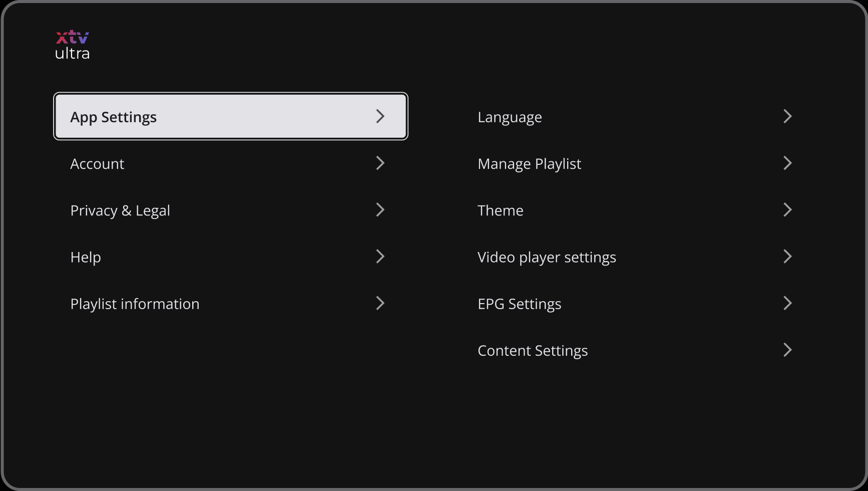Open the Language setting
868x491 pixels.
[x=638, y=116]
